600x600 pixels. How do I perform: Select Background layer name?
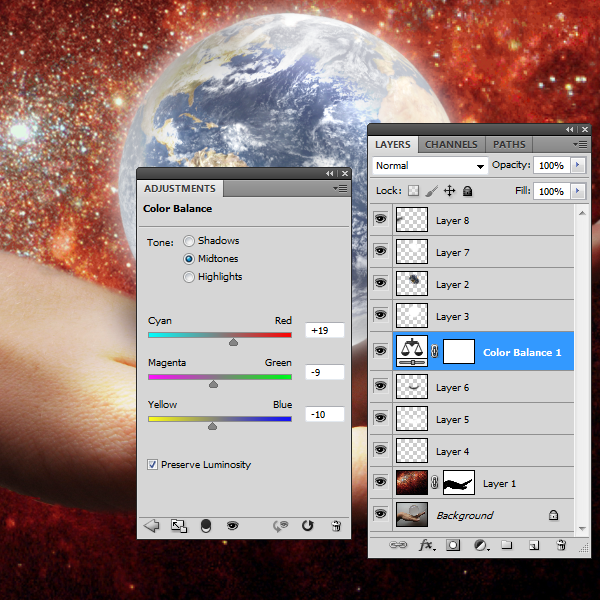(465, 515)
